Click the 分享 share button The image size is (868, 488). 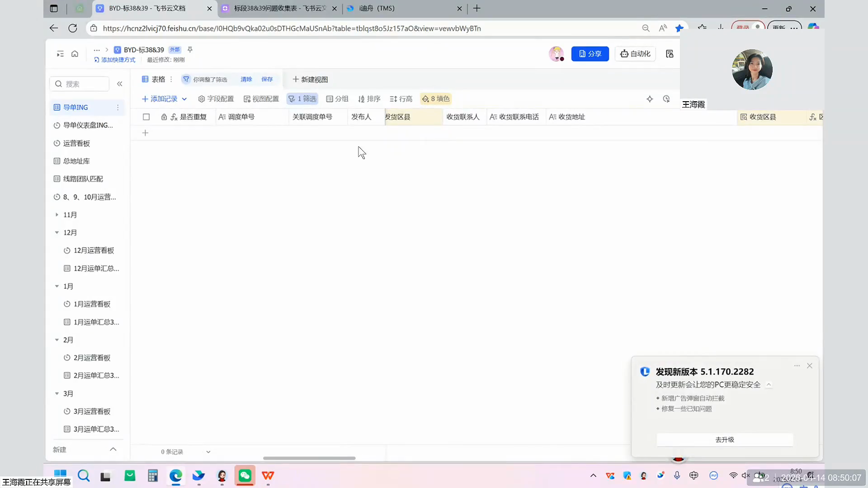tap(590, 54)
